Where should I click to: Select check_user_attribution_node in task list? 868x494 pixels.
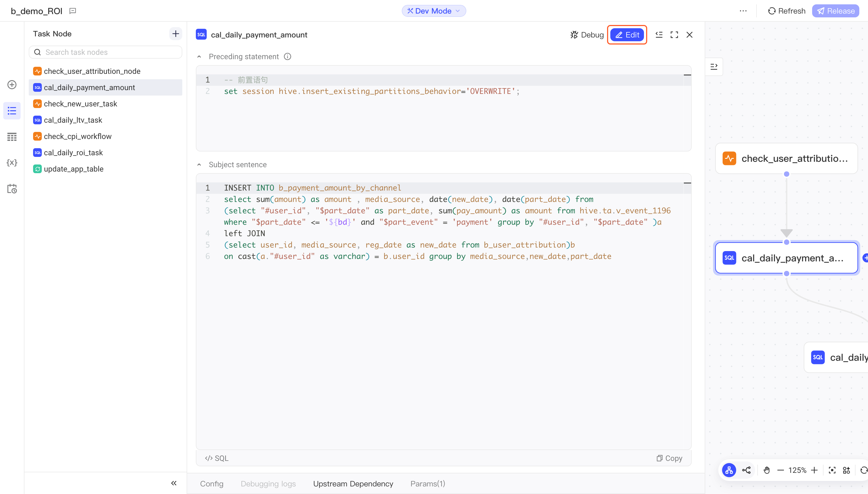click(106, 71)
